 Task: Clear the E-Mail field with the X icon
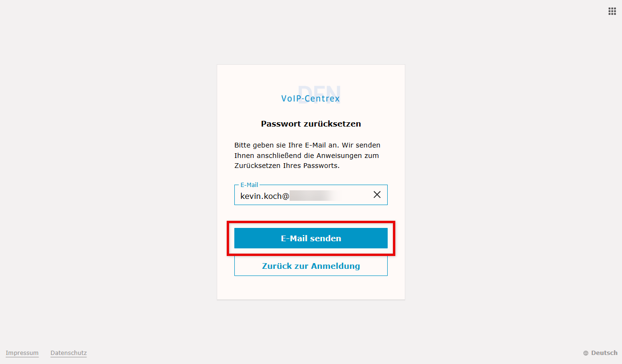coord(377,195)
